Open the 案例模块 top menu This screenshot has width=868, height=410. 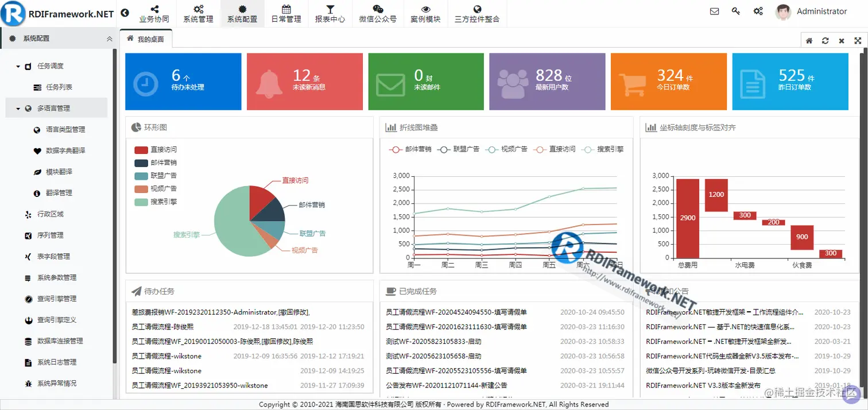coord(425,14)
